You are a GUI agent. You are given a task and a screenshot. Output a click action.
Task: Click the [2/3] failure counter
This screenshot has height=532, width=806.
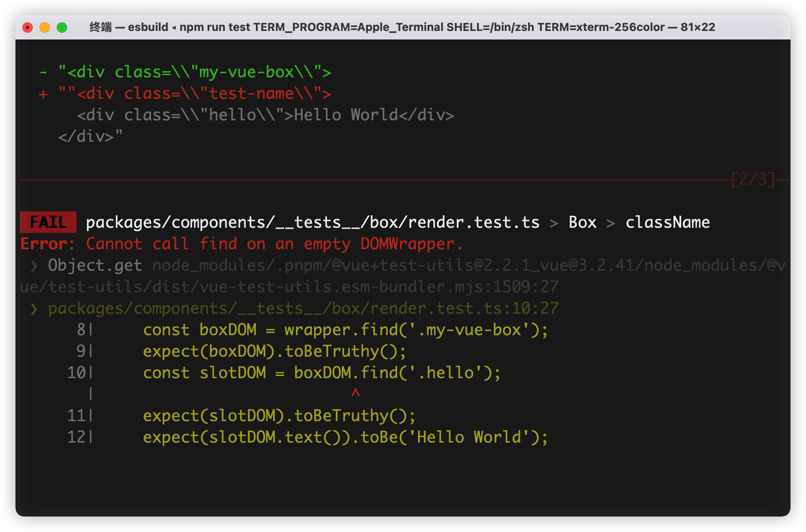(x=753, y=179)
